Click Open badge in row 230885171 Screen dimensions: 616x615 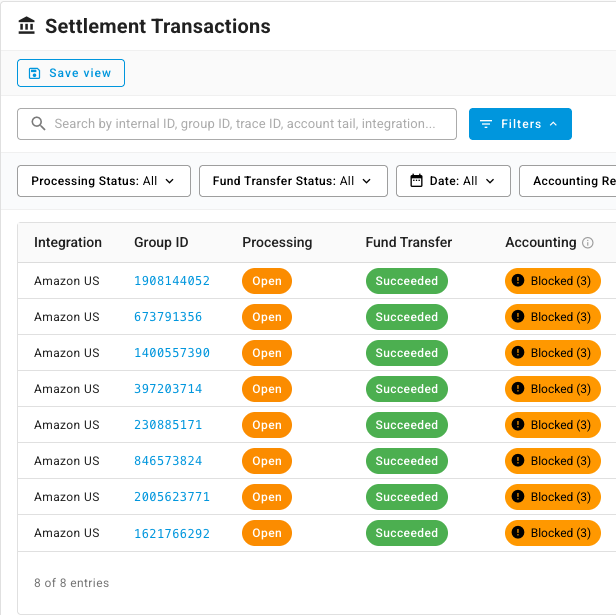tap(267, 425)
